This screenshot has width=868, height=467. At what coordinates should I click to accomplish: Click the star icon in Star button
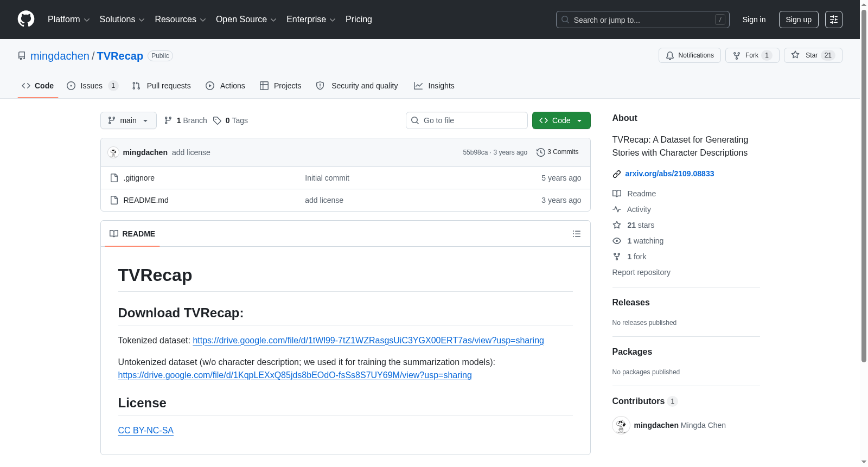795,55
